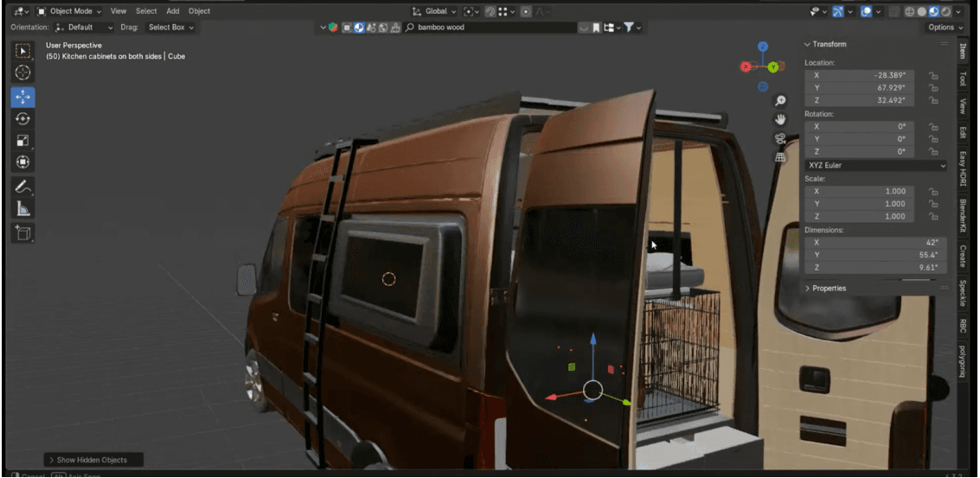Switch to the BlenderKit sidebar tab

[x=963, y=215]
